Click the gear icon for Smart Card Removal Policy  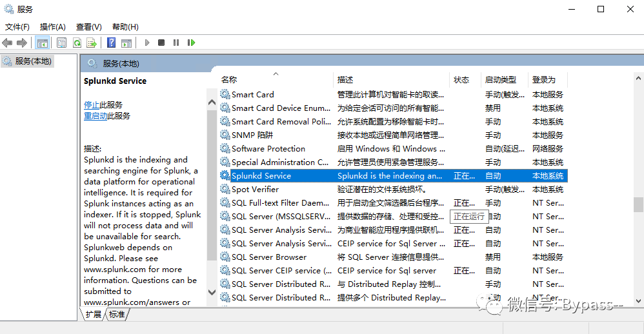tap(225, 121)
